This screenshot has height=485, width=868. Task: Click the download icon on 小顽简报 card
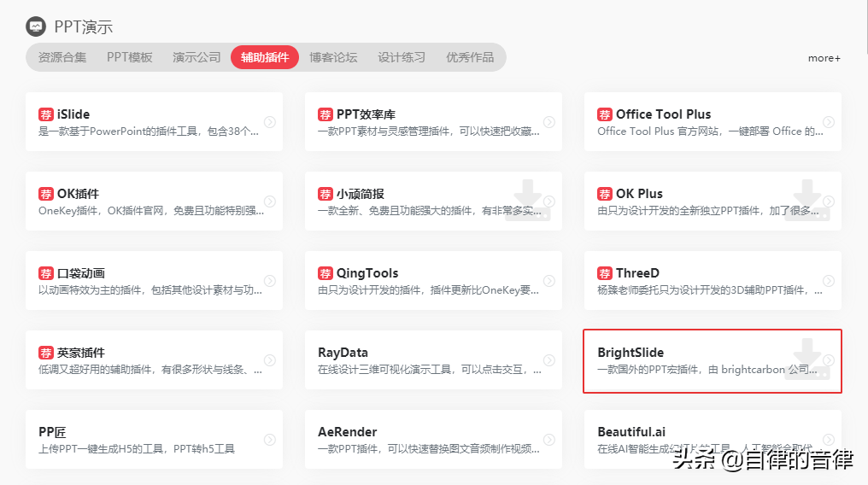pyautogui.click(x=528, y=199)
